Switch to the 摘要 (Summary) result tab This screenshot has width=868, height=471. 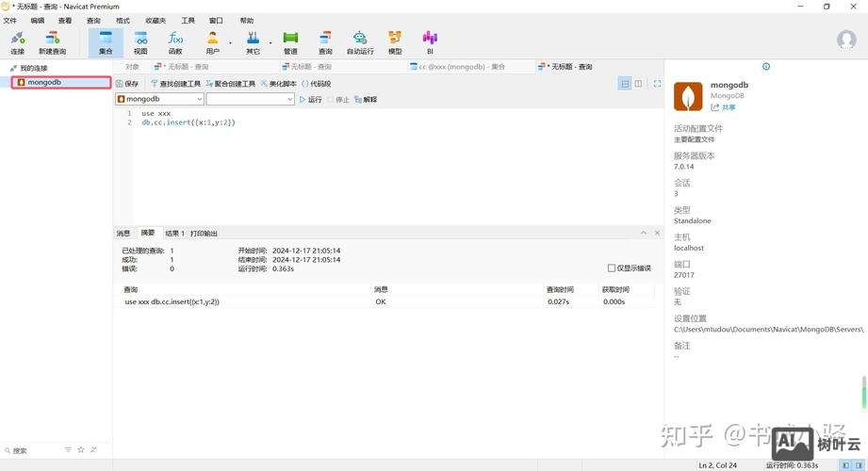click(x=148, y=233)
